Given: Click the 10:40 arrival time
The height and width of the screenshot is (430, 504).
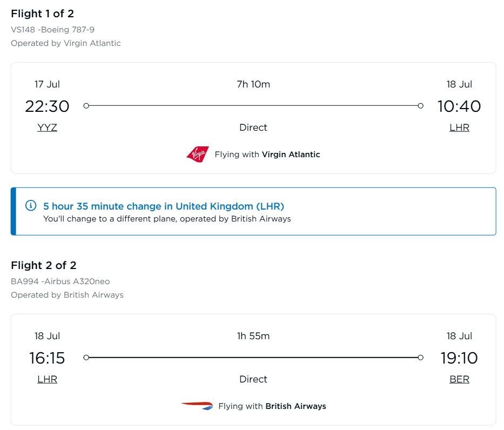Looking at the screenshot, I should (x=459, y=106).
